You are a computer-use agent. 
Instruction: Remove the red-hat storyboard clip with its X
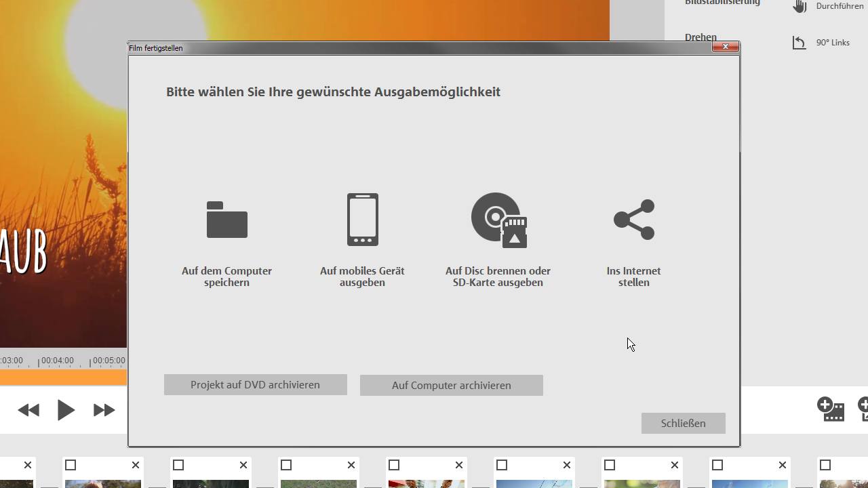[459, 465]
